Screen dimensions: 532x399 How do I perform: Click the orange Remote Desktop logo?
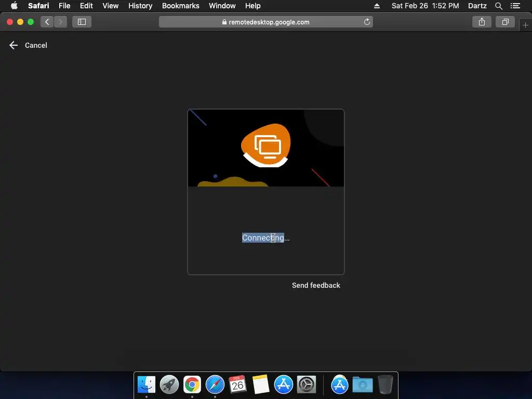[266, 145]
